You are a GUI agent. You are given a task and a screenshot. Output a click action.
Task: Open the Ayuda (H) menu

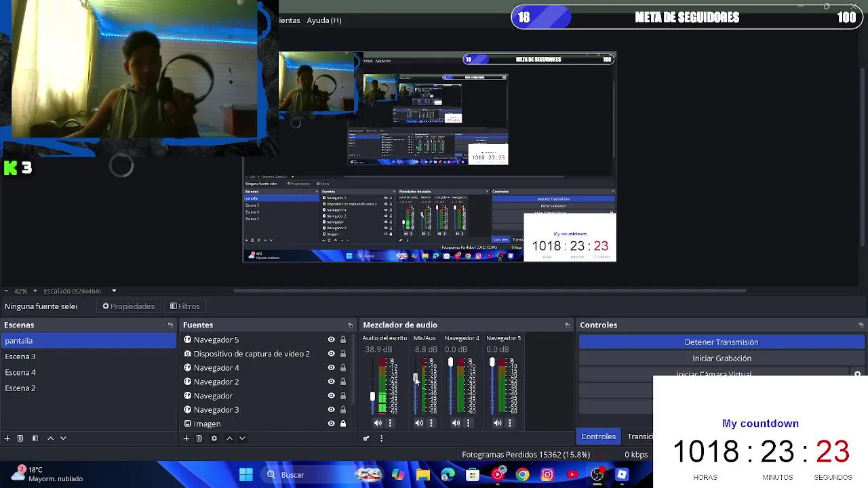click(324, 20)
